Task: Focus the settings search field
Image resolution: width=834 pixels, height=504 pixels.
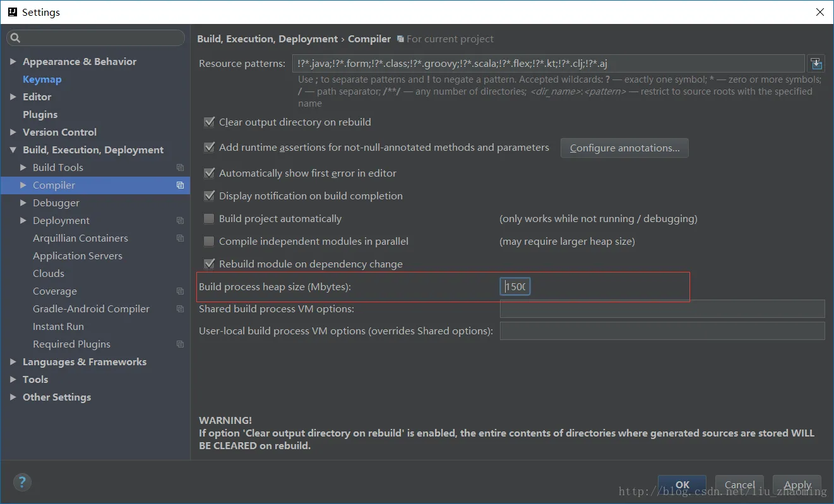Action: click(x=96, y=38)
